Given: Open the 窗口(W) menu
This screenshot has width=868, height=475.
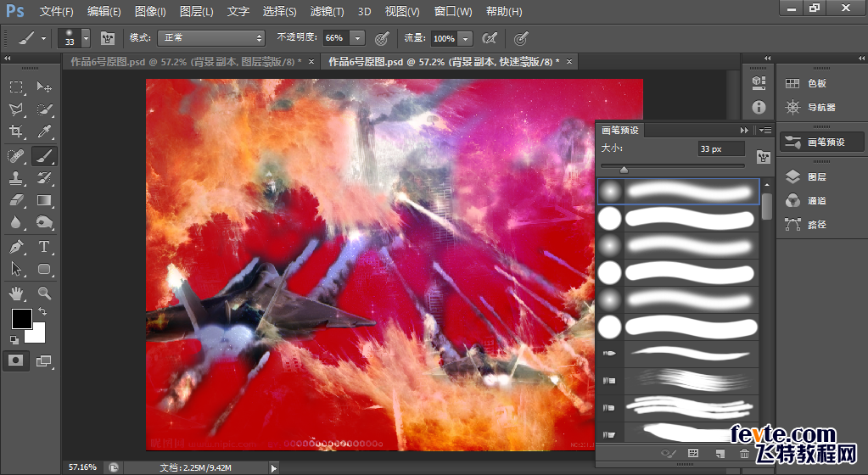Looking at the screenshot, I should pos(453,11).
